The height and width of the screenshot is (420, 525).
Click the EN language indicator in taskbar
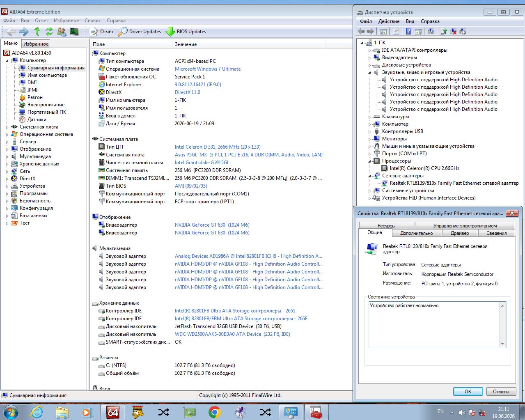pyautogui.click(x=440, y=411)
